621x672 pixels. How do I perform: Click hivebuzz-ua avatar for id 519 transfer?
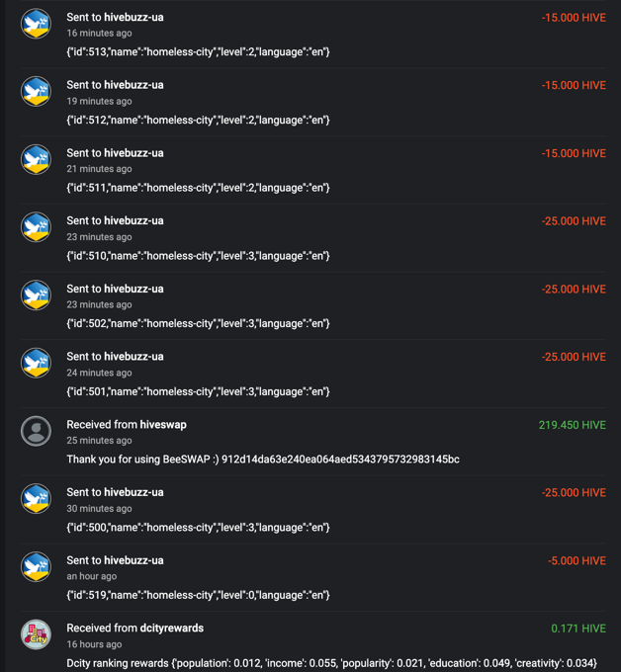pyautogui.click(x=36, y=567)
